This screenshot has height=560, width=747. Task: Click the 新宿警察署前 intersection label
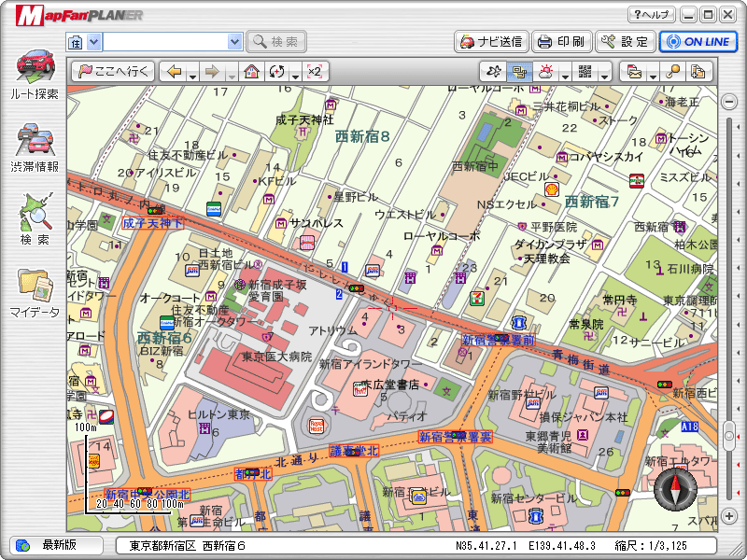[499, 340]
